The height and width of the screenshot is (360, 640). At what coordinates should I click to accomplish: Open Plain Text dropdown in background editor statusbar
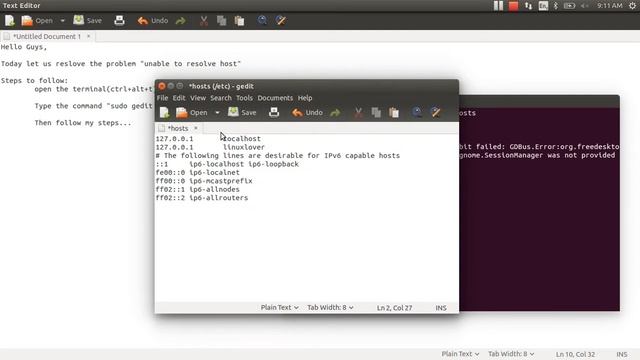pyautogui.click(x=460, y=354)
